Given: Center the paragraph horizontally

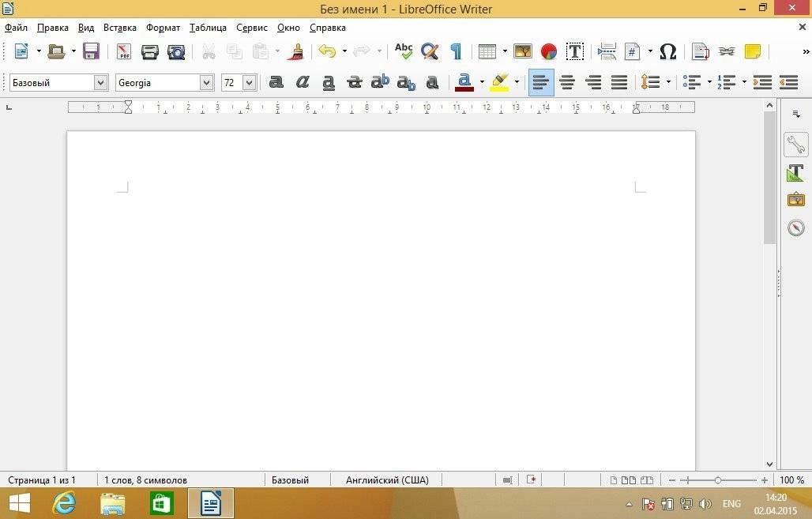Looking at the screenshot, I should pos(568,82).
